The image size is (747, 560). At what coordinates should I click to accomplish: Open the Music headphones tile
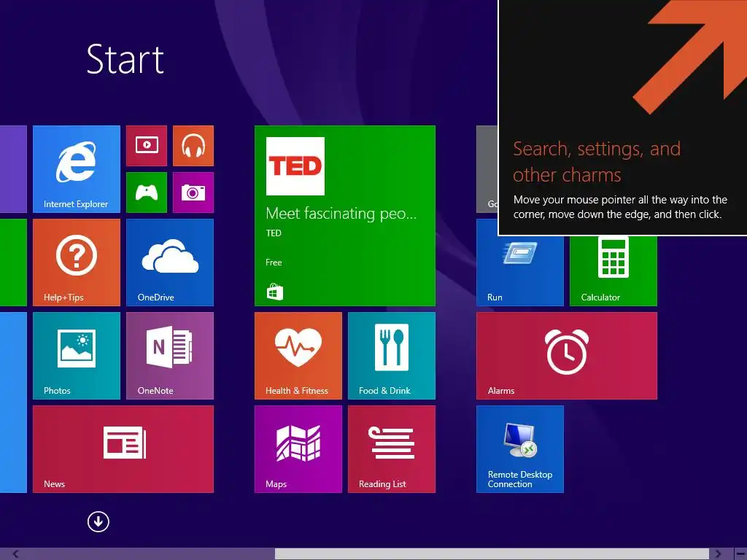pyautogui.click(x=193, y=146)
